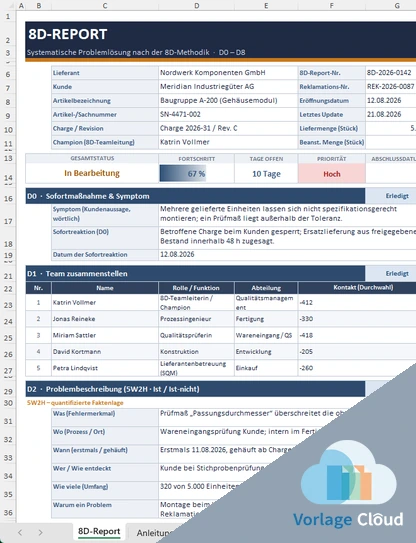Select last update '21.08.2026'
The height and width of the screenshot is (543, 416).
click(x=391, y=114)
